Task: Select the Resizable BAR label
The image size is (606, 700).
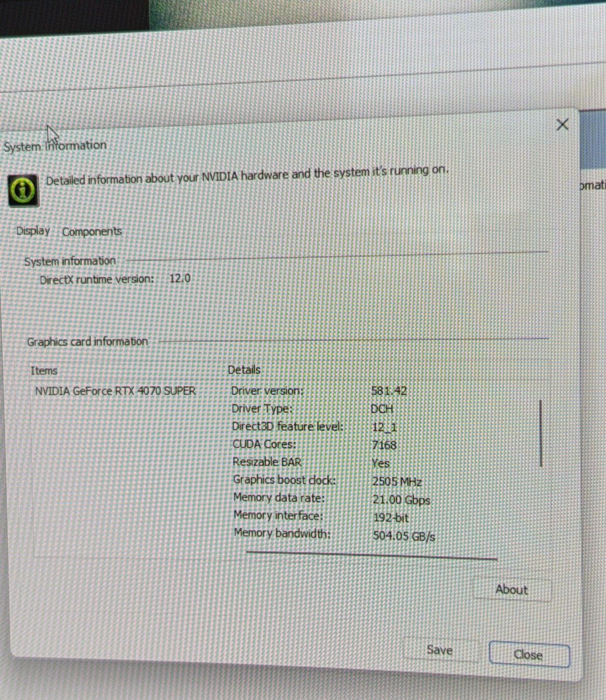Action: [267, 462]
